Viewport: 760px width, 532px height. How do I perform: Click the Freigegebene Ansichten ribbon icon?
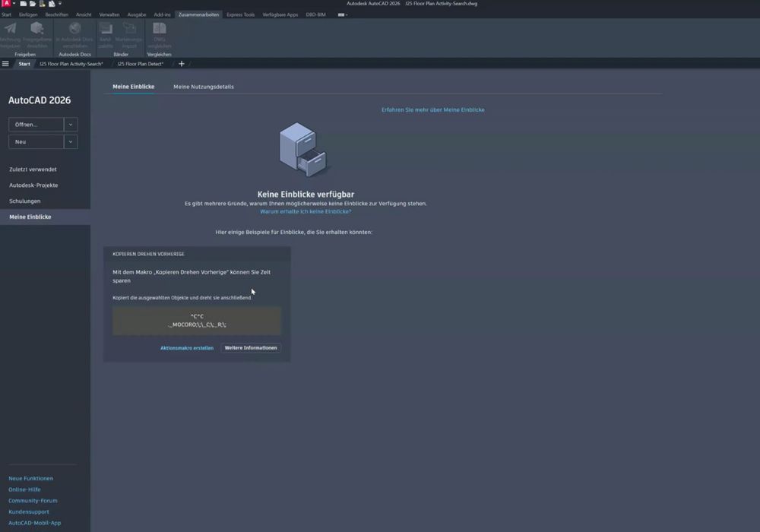[36, 30]
